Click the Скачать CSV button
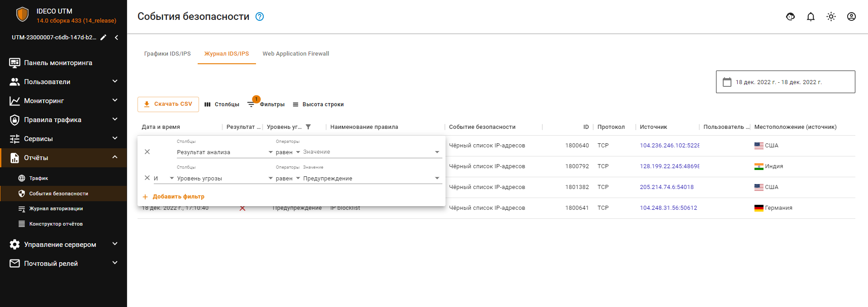This screenshot has height=307, width=868. click(168, 104)
